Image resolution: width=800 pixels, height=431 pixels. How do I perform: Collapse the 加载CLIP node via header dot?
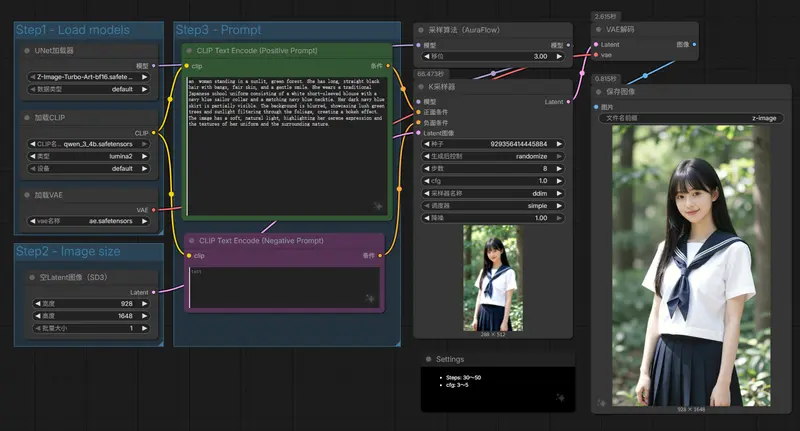pyautogui.click(x=29, y=118)
